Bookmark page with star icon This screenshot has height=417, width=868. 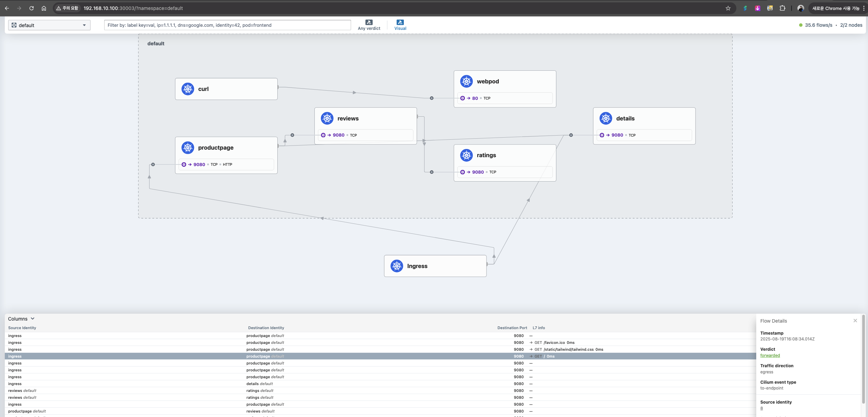tap(728, 8)
